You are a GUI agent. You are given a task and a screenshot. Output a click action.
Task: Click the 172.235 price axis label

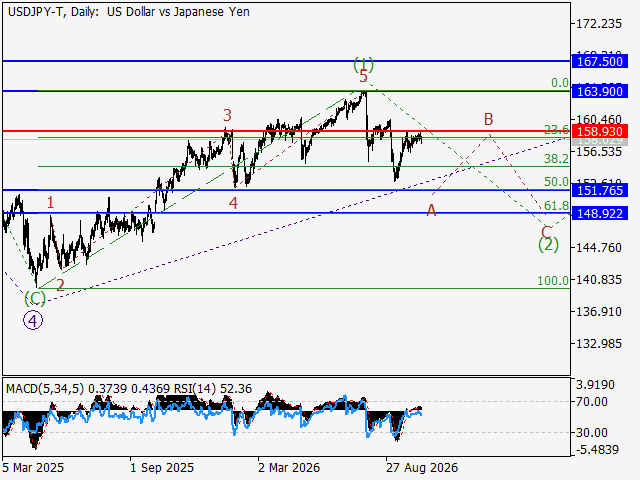(x=599, y=24)
